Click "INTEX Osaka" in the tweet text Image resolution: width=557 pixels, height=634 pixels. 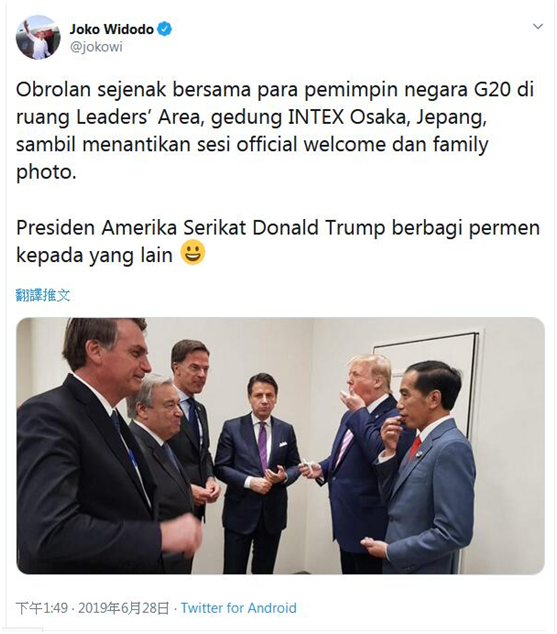345,117
